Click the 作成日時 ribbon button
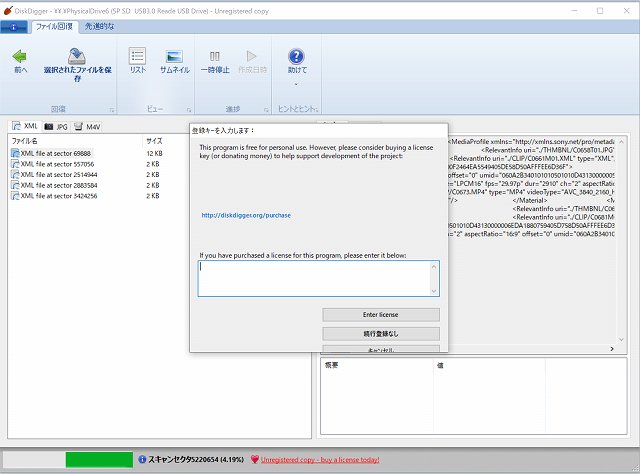The width and height of the screenshot is (640, 474). (x=252, y=61)
